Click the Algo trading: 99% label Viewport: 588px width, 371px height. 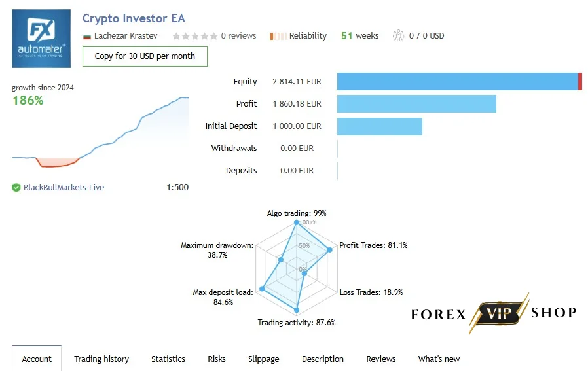(297, 213)
